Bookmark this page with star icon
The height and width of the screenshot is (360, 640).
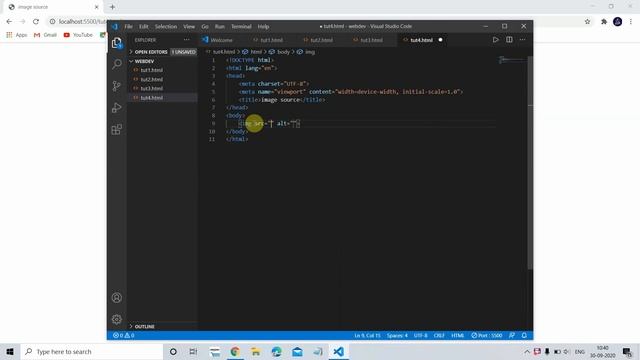tap(587, 22)
